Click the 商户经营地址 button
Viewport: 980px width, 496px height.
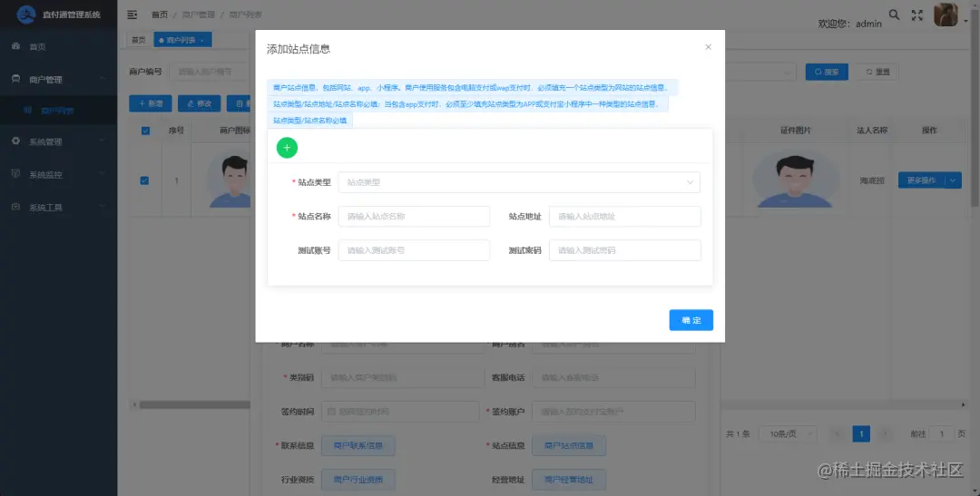(x=569, y=479)
